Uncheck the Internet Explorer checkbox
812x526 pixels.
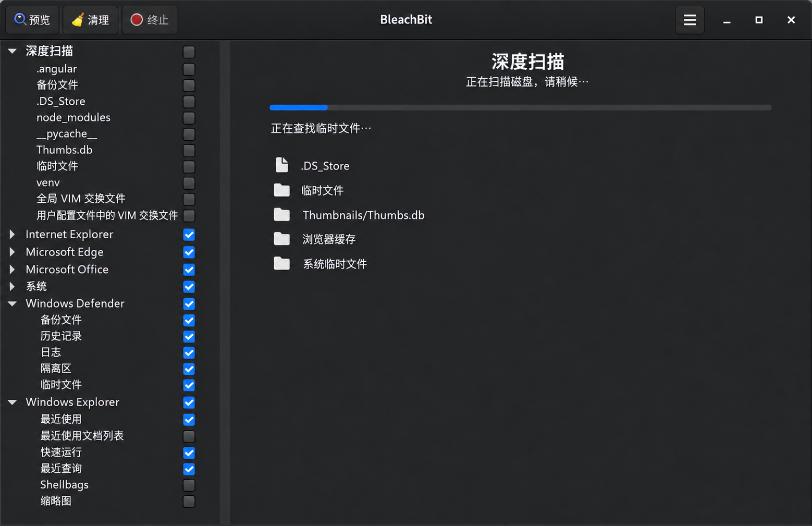pyautogui.click(x=189, y=235)
